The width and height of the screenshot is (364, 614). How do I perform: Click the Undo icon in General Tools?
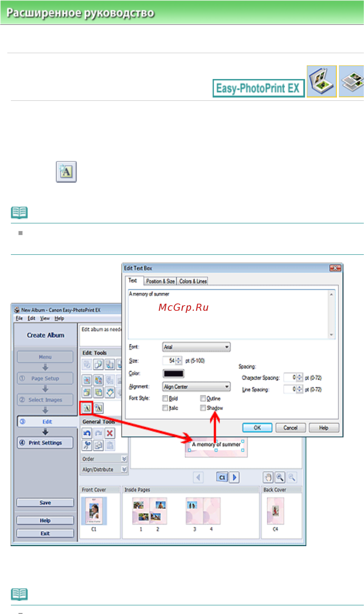pos(87,433)
